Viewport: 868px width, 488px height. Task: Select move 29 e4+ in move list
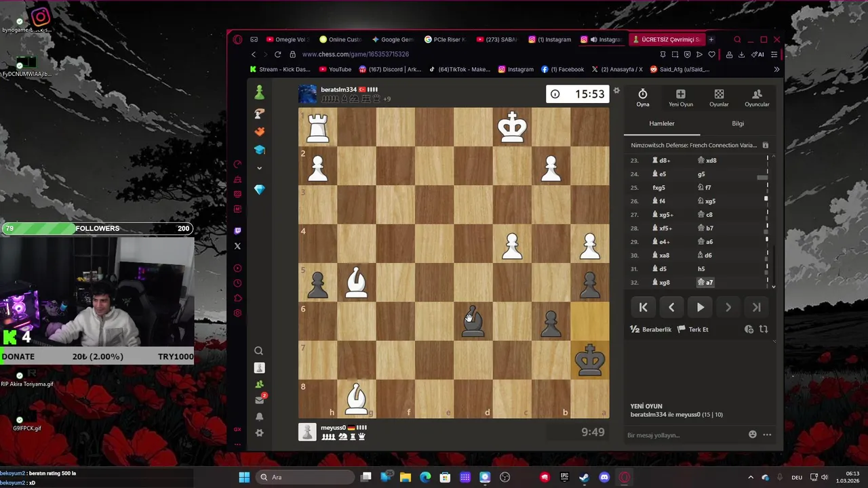[661, 242]
